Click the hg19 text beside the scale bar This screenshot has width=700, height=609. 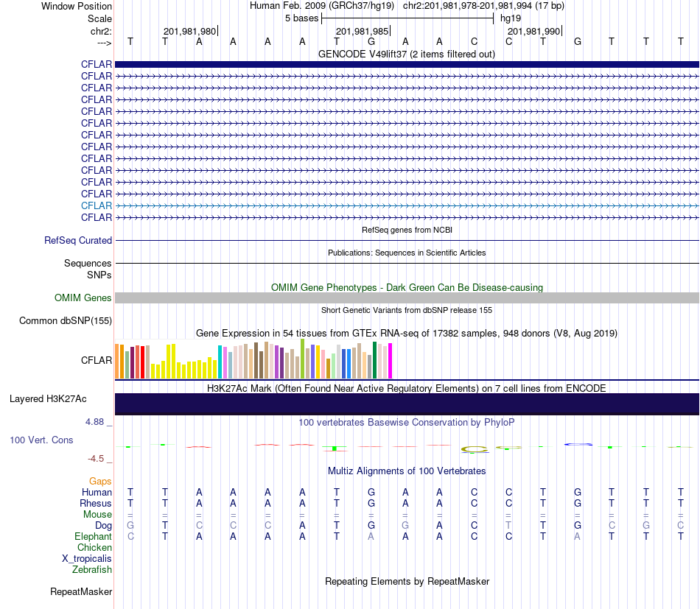(x=511, y=18)
